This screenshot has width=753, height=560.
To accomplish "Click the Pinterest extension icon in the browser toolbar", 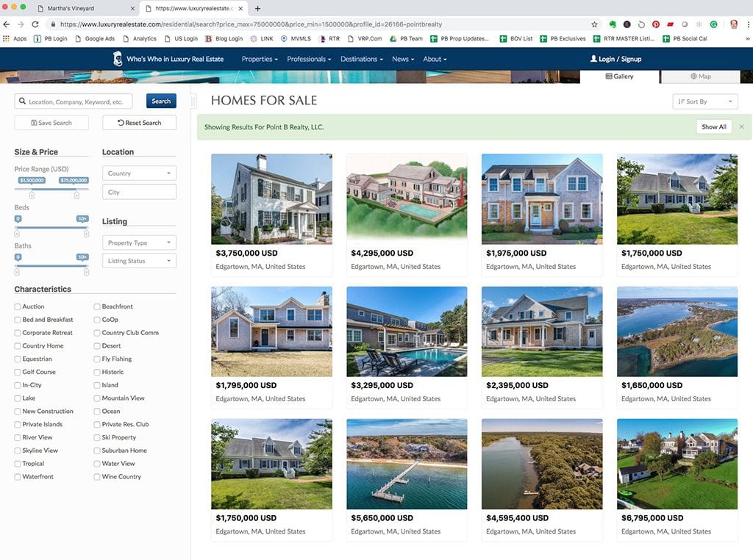I will click(x=655, y=24).
